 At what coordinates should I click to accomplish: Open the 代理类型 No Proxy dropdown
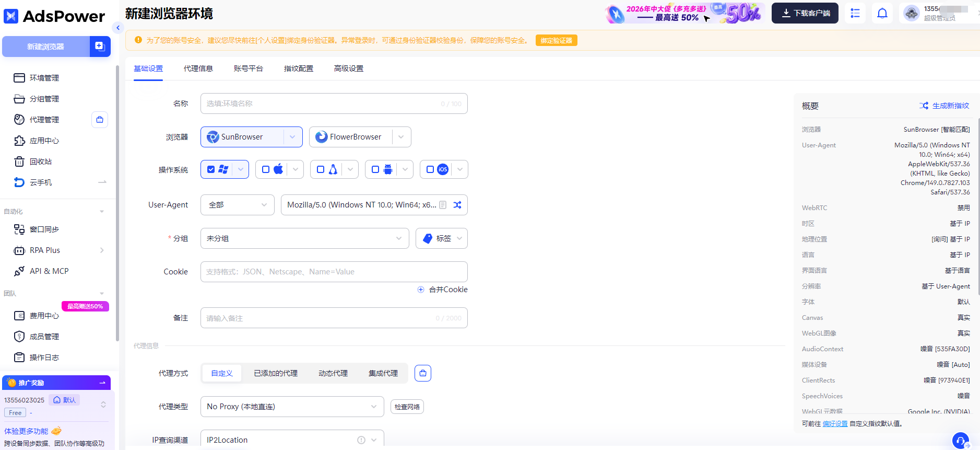coord(292,407)
